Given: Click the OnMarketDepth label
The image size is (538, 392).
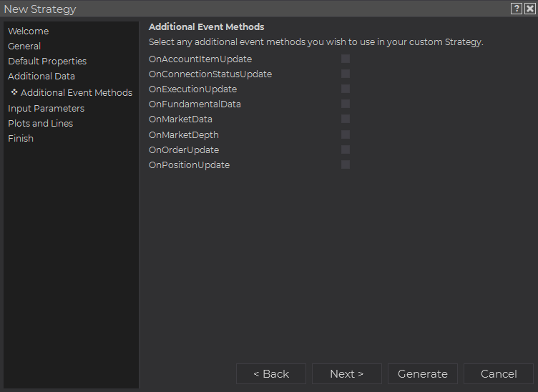Looking at the screenshot, I should point(184,134).
